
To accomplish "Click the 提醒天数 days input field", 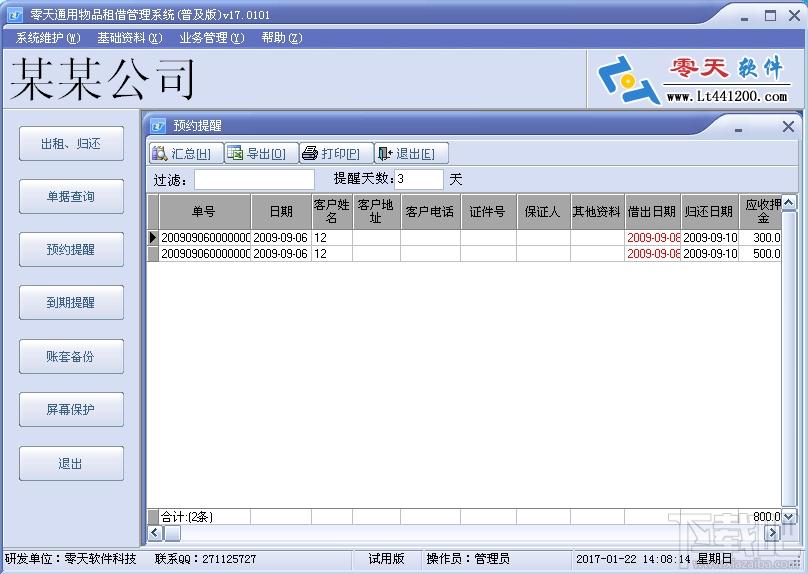I will [x=419, y=179].
